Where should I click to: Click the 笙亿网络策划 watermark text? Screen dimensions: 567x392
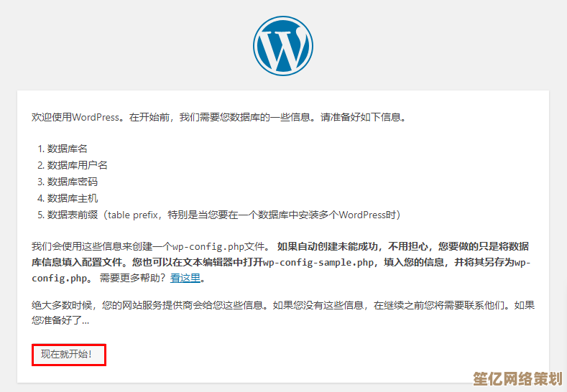click(x=516, y=376)
